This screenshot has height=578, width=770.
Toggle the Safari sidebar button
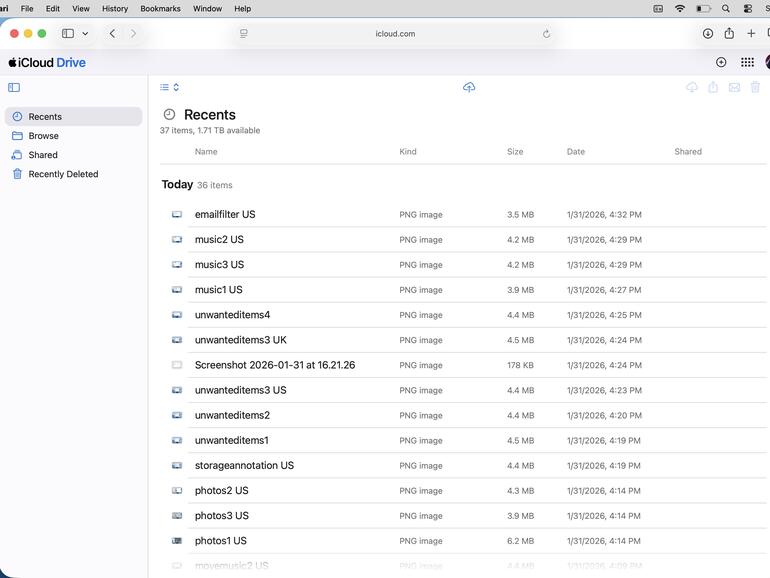coord(68,33)
